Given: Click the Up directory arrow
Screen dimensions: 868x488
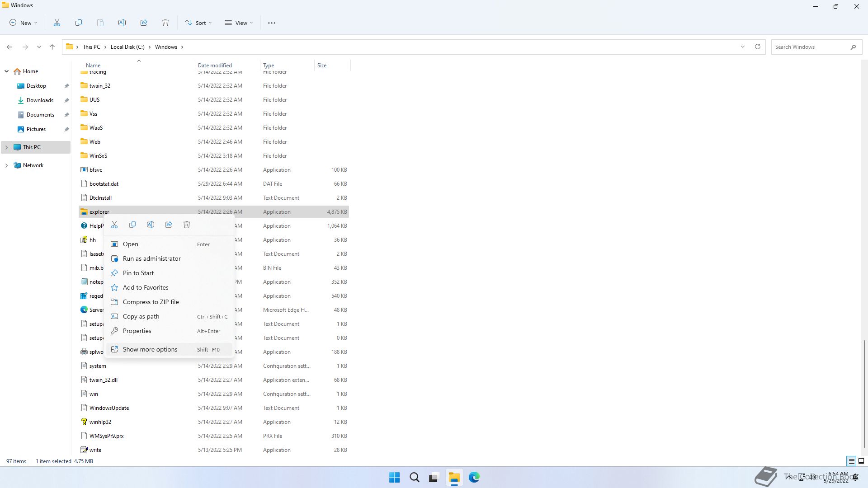Looking at the screenshot, I should [x=52, y=47].
